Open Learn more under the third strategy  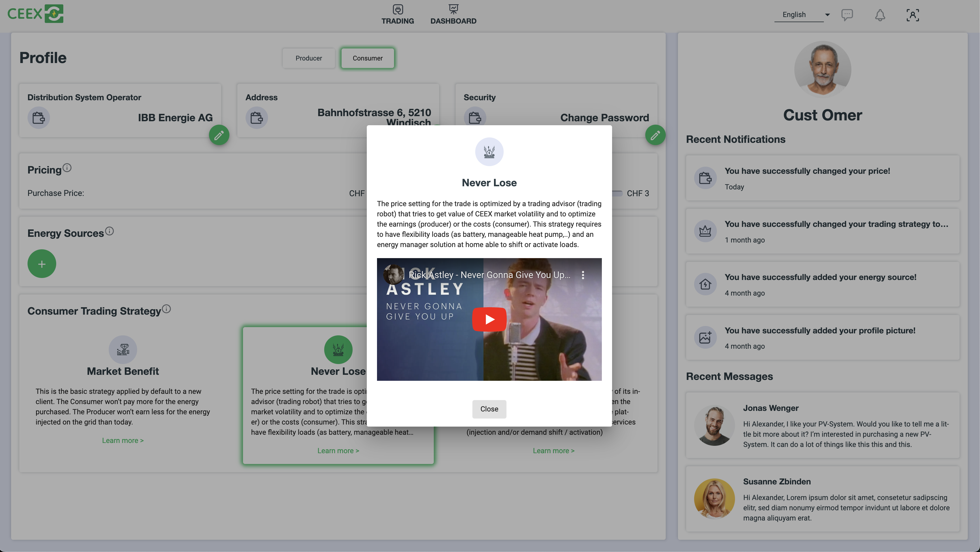554,451
